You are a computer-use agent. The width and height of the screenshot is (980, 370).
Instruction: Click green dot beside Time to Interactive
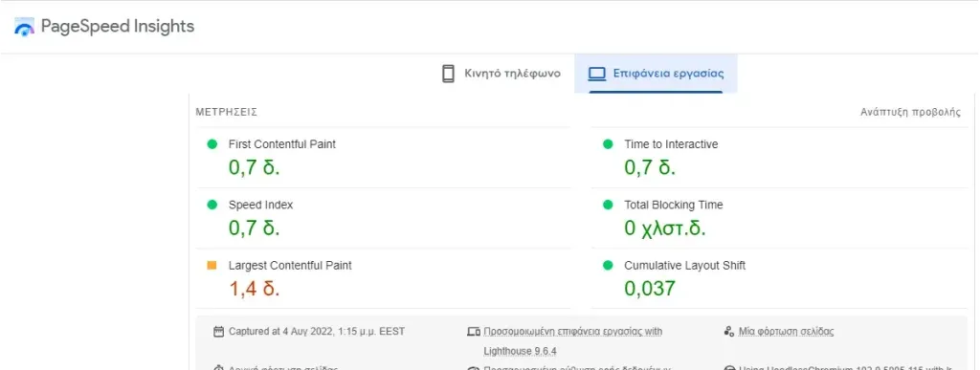608,144
